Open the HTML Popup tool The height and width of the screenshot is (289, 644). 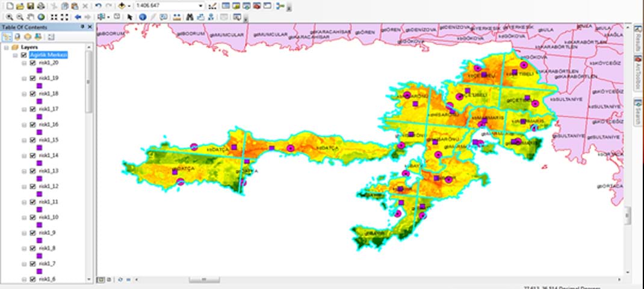click(164, 17)
